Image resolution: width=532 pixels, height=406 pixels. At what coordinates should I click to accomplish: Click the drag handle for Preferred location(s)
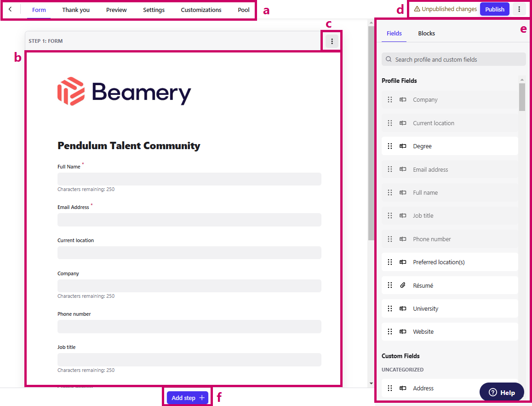tap(390, 262)
